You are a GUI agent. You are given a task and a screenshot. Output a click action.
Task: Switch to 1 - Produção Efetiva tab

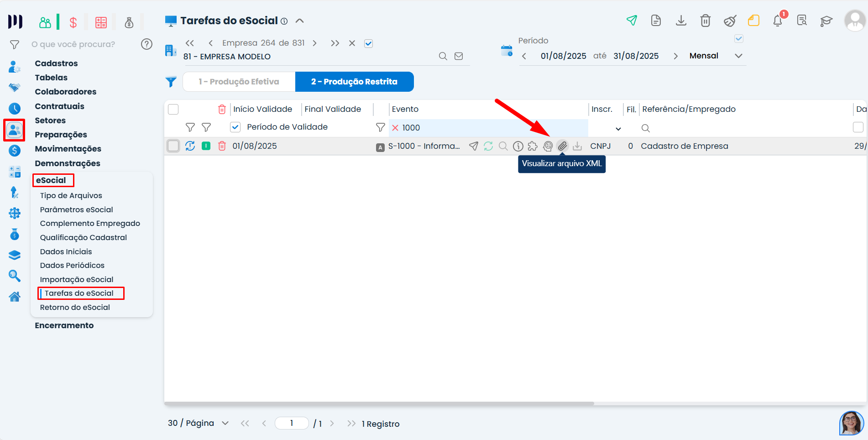click(239, 82)
